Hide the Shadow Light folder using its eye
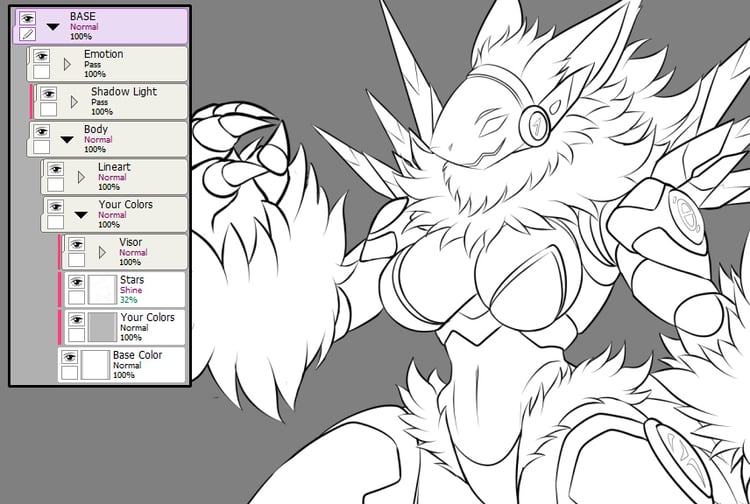Viewport: 750px width, 504px height. pyautogui.click(x=48, y=94)
